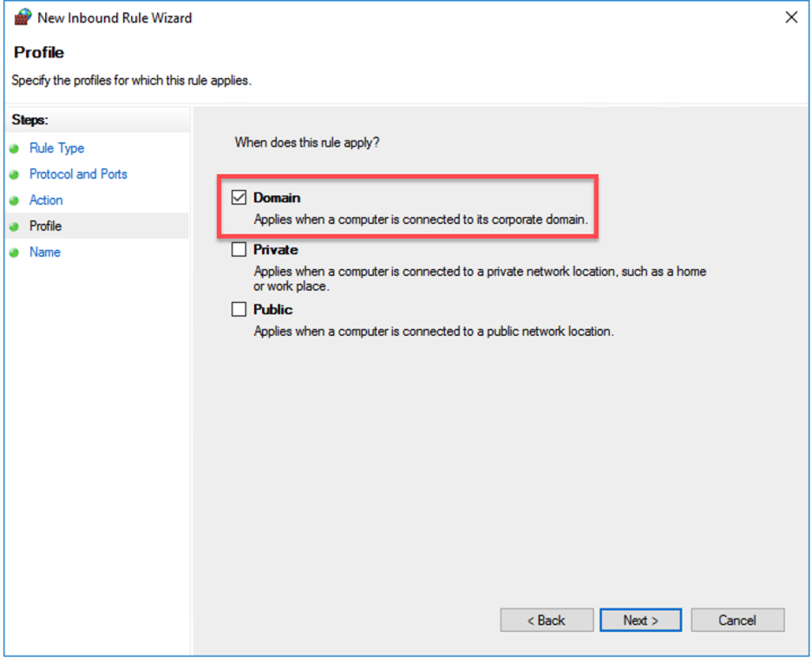Click the firewall icon in the title bar

click(x=22, y=16)
